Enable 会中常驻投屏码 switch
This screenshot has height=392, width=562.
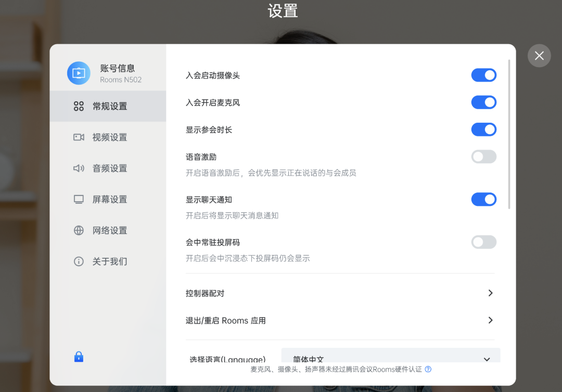[x=483, y=242]
